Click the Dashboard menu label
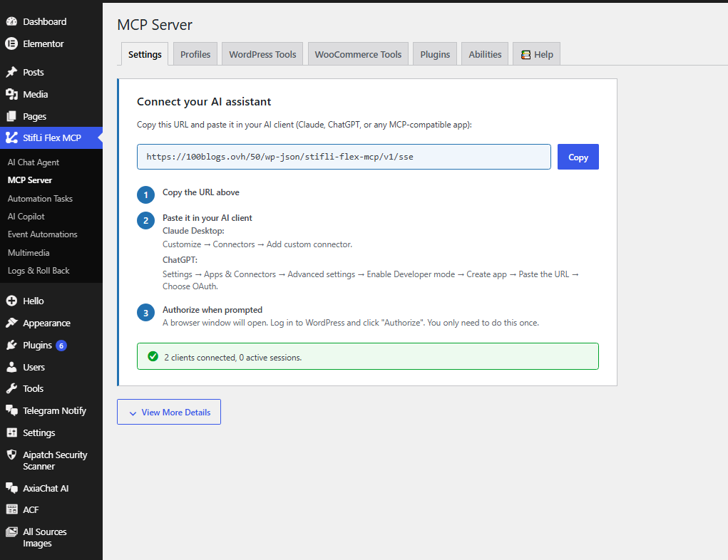Image resolution: width=728 pixels, height=560 pixels. [x=45, y=22]
